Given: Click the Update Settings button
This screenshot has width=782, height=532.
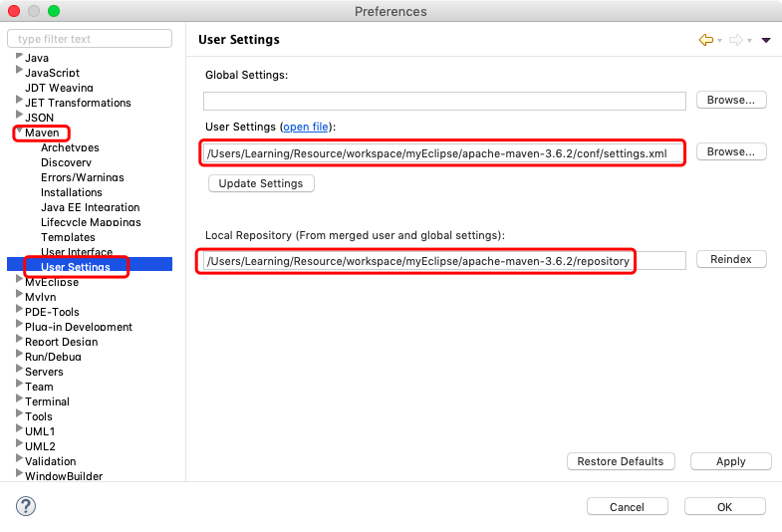Looking at the screenshot, I should pyautogui.click(x=262, y=183).
